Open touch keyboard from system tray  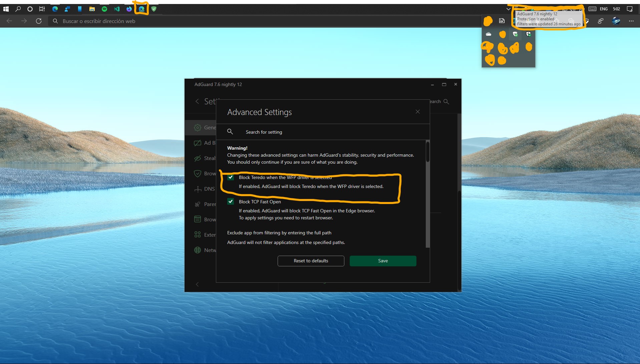pos(593,9)
